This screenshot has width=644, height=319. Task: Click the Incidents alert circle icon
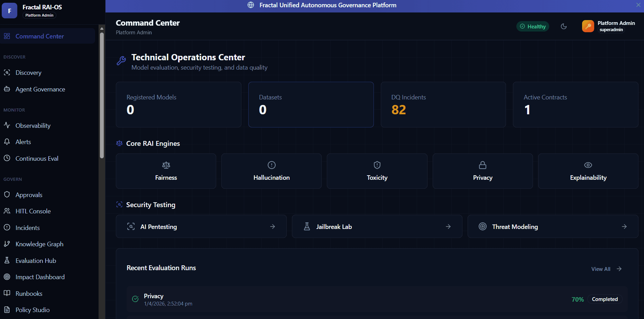point(7,227)
